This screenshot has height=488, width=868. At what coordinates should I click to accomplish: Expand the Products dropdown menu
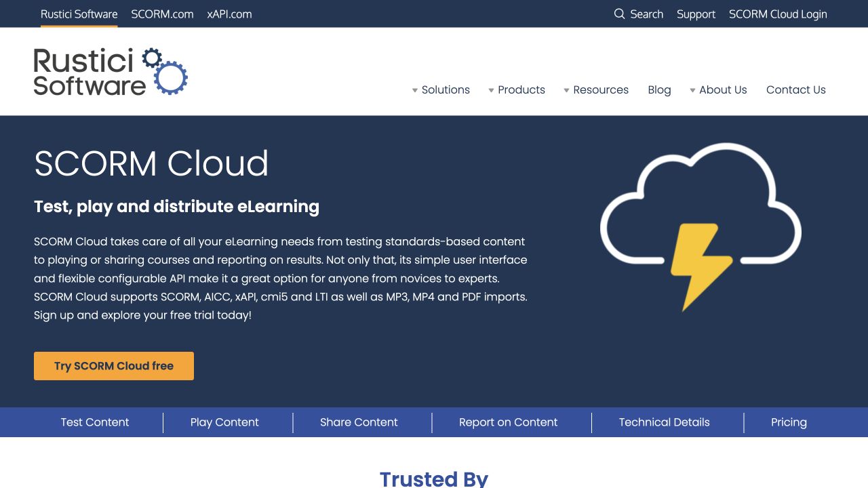(516, 89)
